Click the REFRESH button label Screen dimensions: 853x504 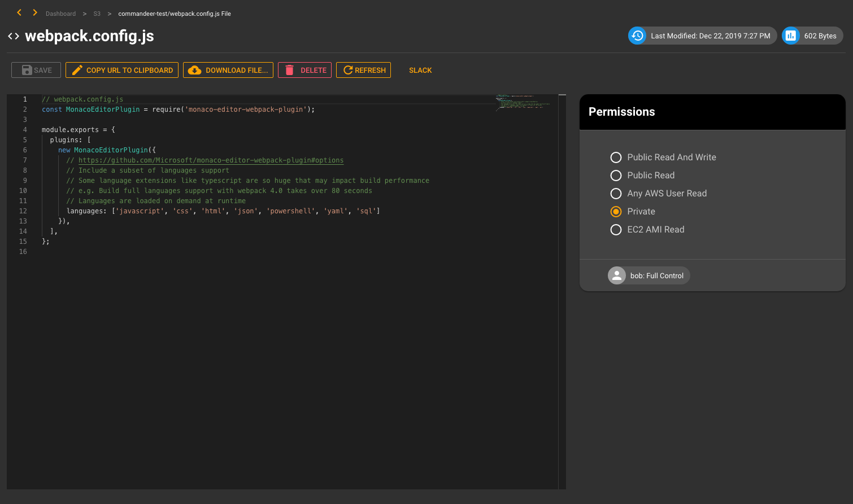coord(370,71)
